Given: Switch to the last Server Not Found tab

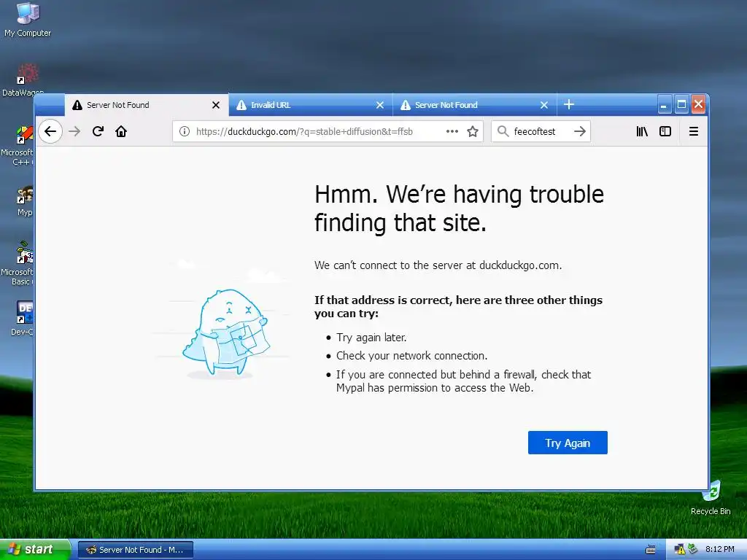Looking at the screenshot, I should coord(474,105).
